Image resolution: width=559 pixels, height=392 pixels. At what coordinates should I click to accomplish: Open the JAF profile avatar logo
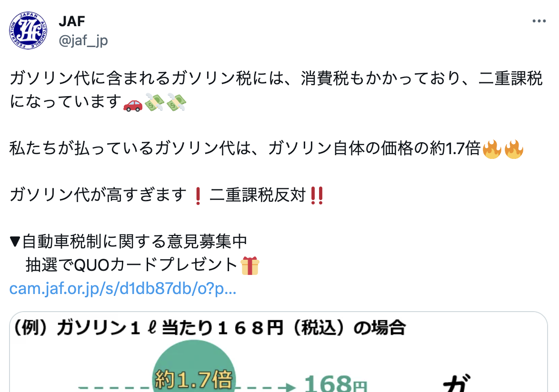tap(28, 30)
